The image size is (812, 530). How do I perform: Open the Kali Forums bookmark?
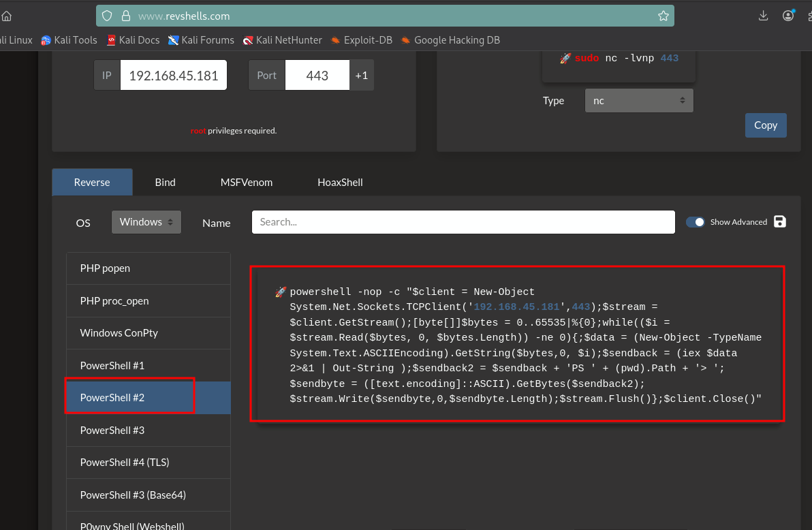202,40
